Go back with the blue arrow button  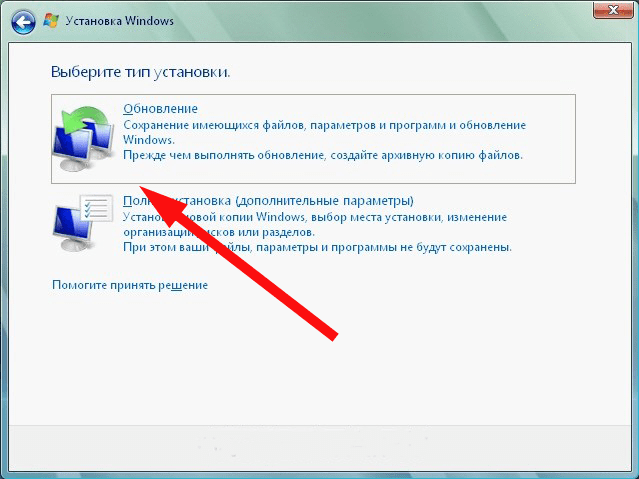point(23,22)
